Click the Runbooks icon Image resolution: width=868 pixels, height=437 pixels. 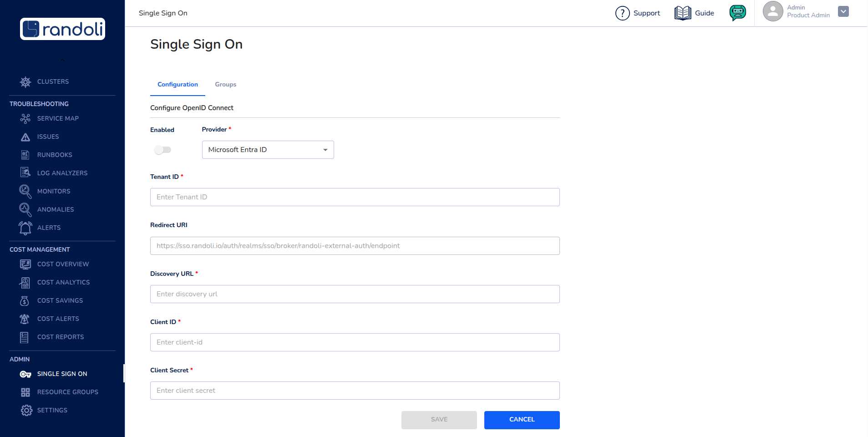pos(25,155)
